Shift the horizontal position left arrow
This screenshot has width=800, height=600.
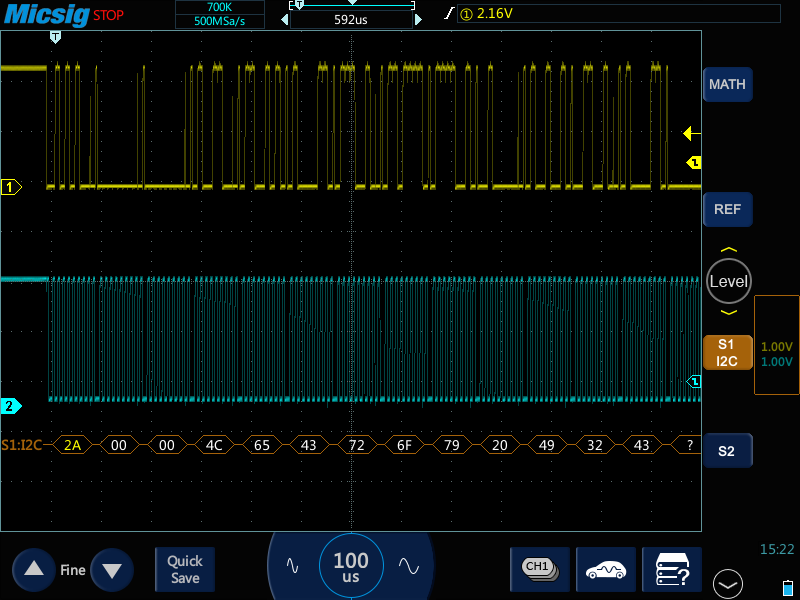point(285,20)
